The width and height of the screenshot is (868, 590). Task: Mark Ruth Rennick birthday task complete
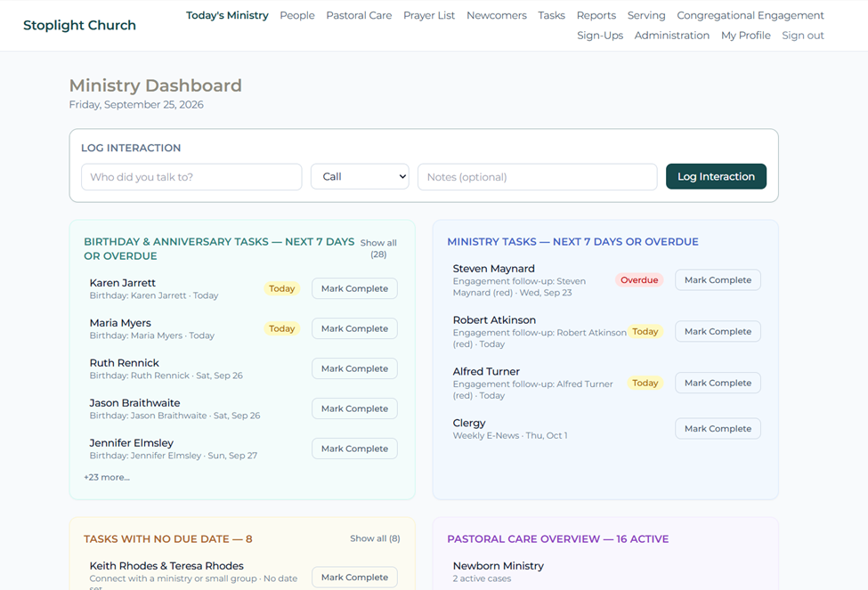[x=354, y=368]
